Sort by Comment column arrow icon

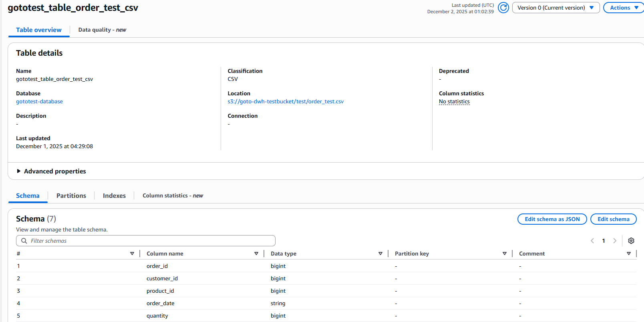pos(629,254)
